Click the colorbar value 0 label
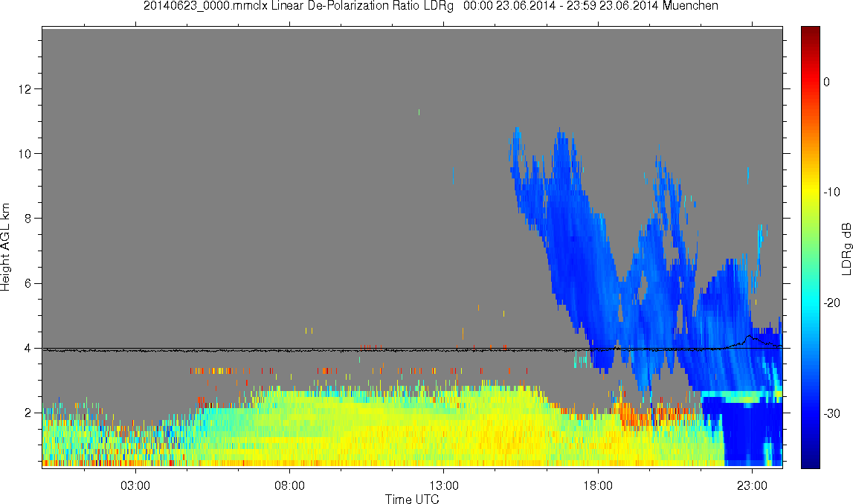Viewport: 853px width, 504px height. pos(827,82)
